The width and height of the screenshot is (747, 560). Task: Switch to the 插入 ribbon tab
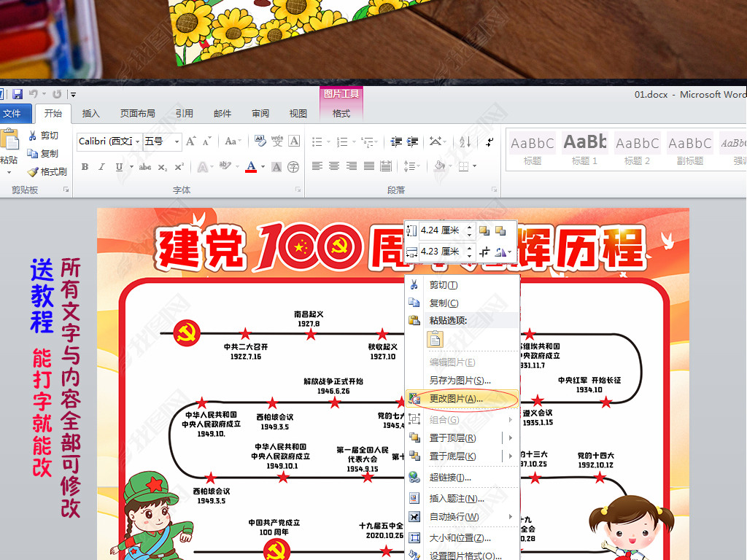click(91, 113)
